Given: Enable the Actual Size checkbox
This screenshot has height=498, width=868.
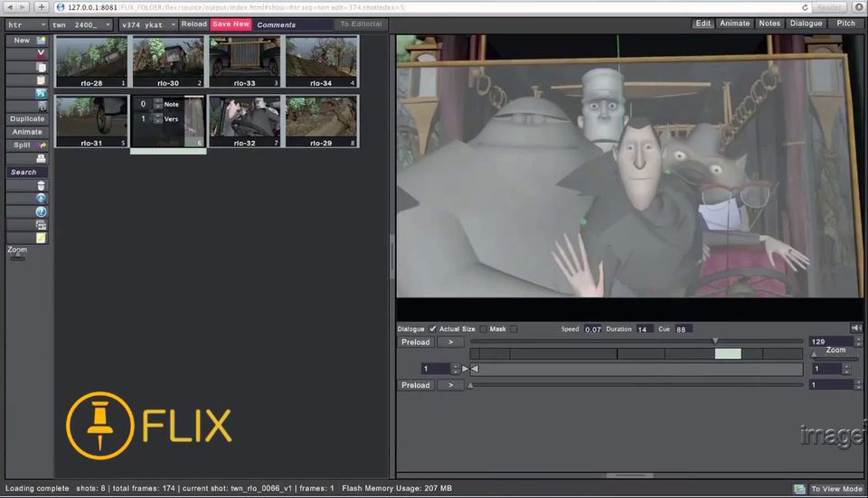Looking at the screenshot, I should 483,329.
